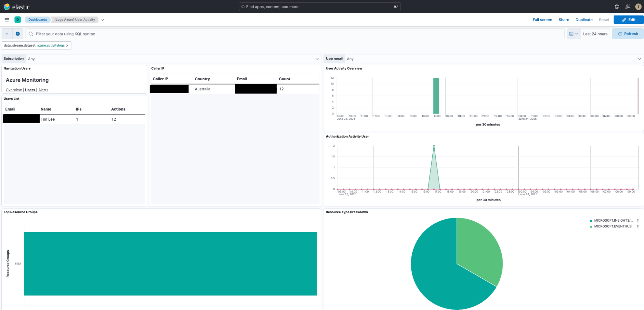Open the dashboard title chevron menu
Screen dimensions: 644x310
(x=103, y=20)
